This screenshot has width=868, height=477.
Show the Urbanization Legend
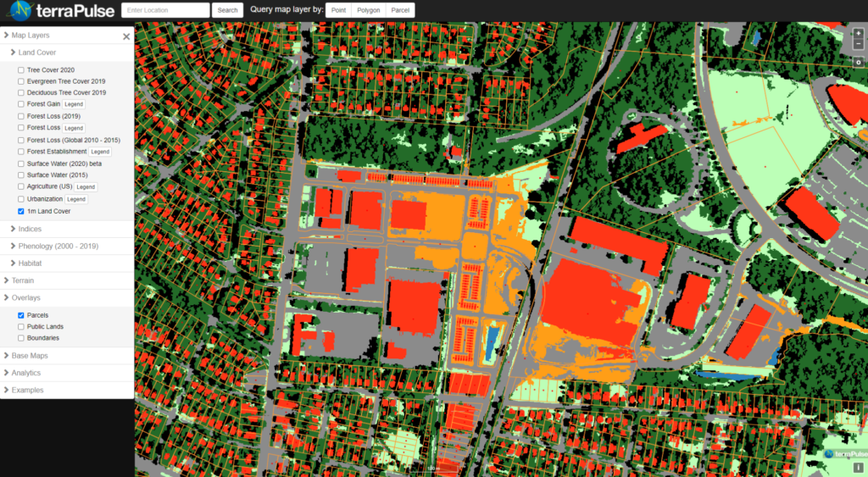pyautogui.click(x=76, y=199)
